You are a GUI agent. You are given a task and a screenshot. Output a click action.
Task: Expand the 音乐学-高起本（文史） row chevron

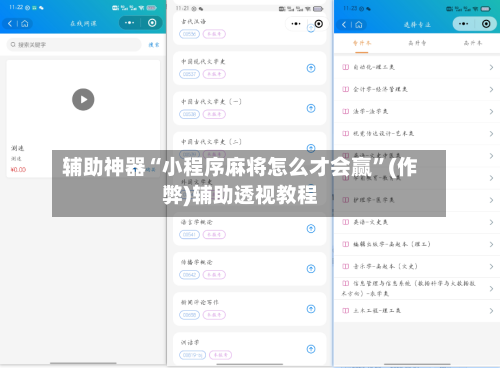coord(491,266)
